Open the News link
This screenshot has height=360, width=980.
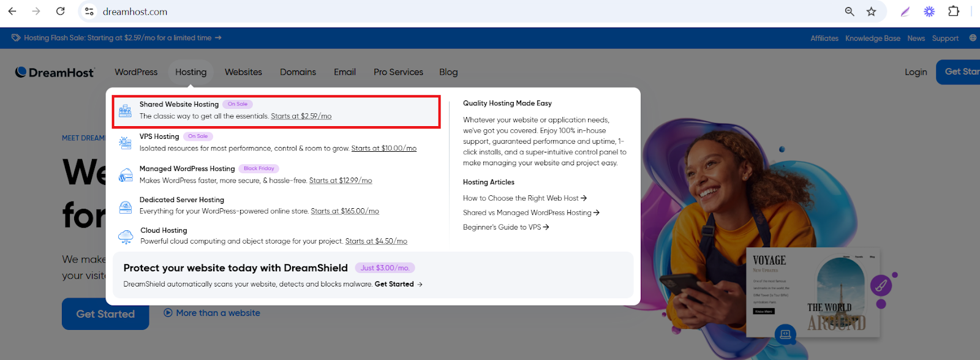[x=916, y=38]
